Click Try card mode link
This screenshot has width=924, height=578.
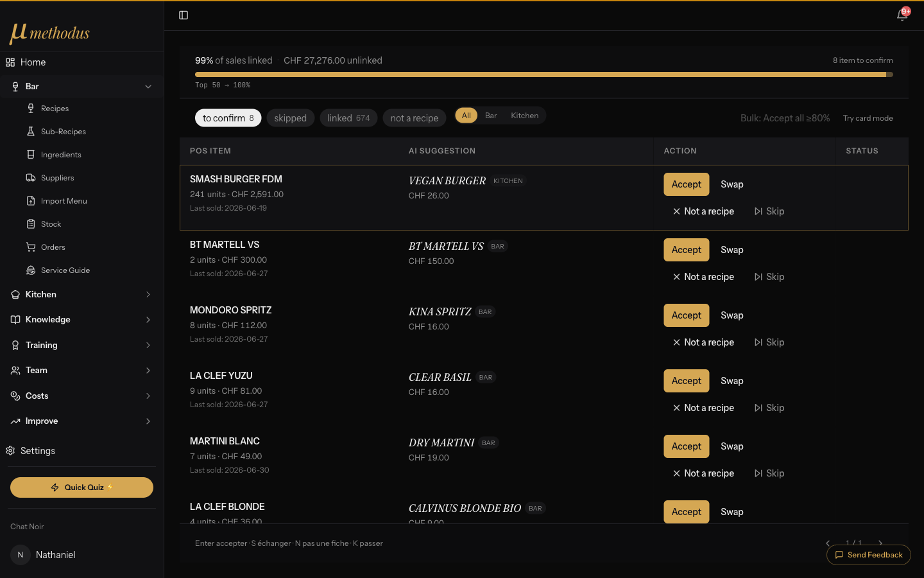(x=868, y=118)
